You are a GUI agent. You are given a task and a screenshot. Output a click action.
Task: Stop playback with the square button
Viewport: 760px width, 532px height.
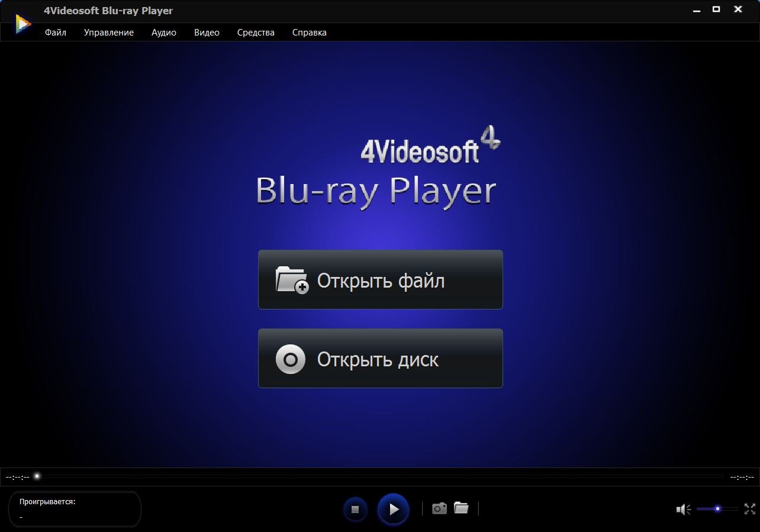[355, 509]
